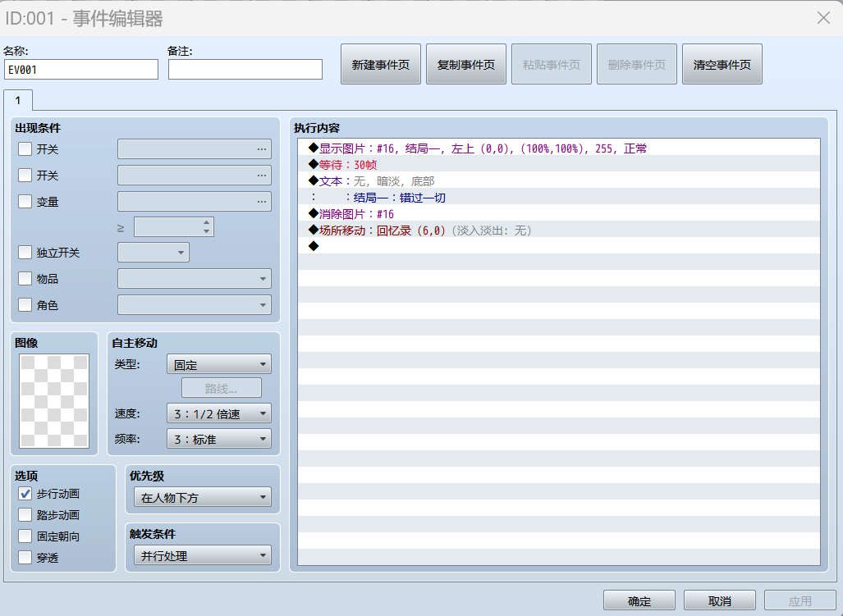Viewport: 843px width, 616px height.
Task: Clear the page with 清空事件页
Action: click(x=722, y=65)
